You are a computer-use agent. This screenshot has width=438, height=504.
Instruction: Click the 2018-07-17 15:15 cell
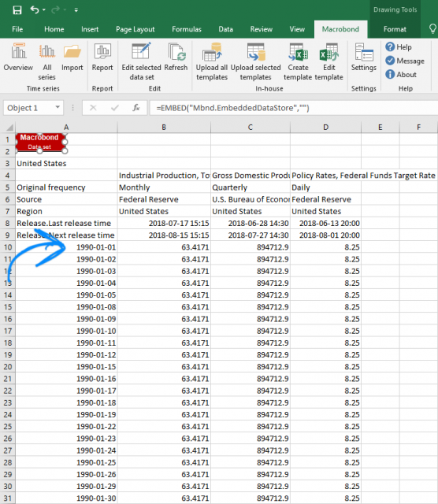164,223
